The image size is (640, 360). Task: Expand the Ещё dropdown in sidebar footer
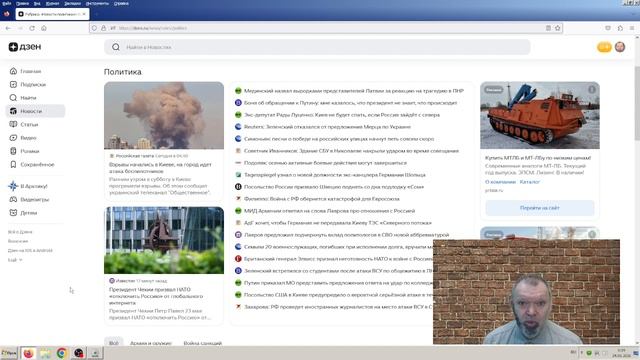pos(15,260)
